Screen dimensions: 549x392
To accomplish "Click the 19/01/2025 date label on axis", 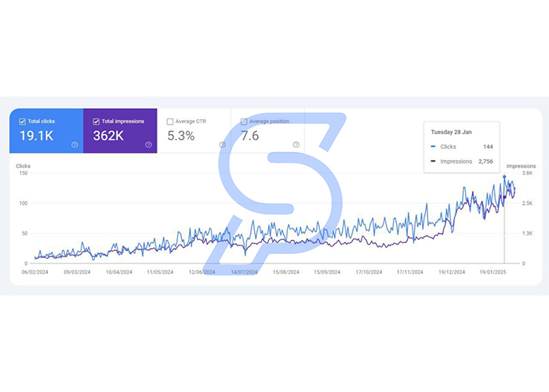I will tap(493, 272).
